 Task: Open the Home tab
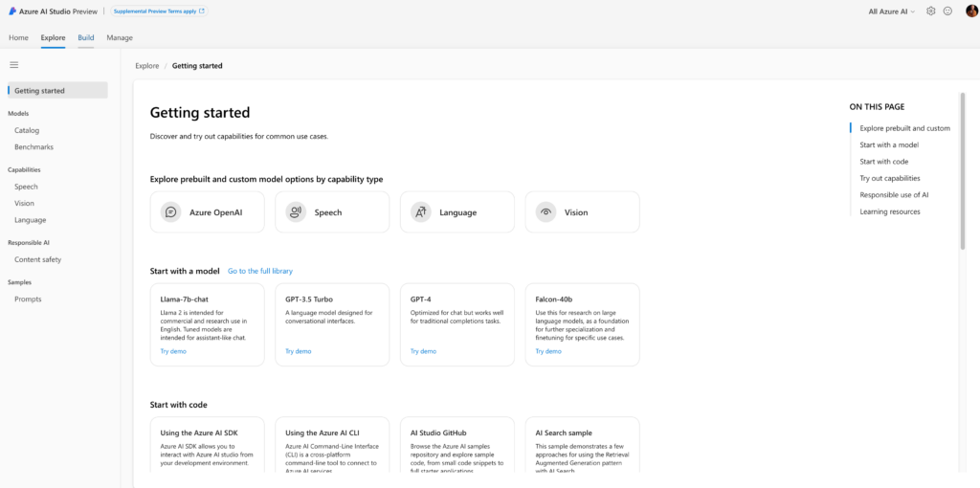point(18,37)
